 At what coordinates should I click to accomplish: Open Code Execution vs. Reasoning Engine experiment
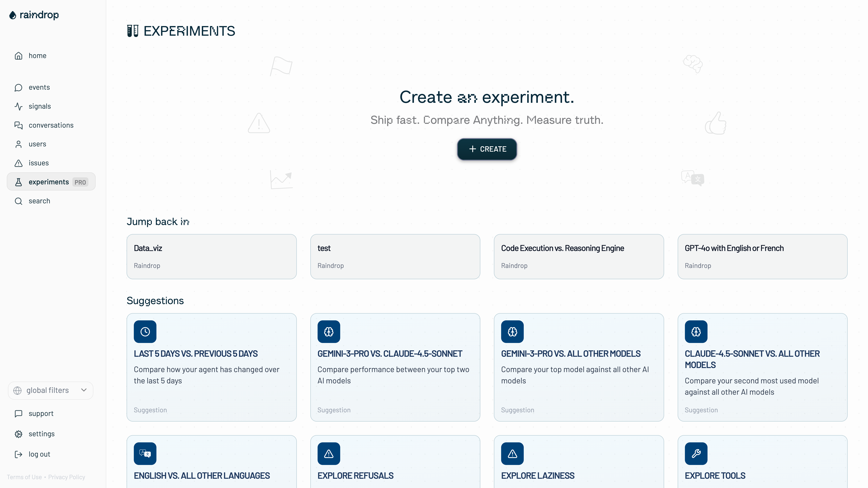click(579, 257)
